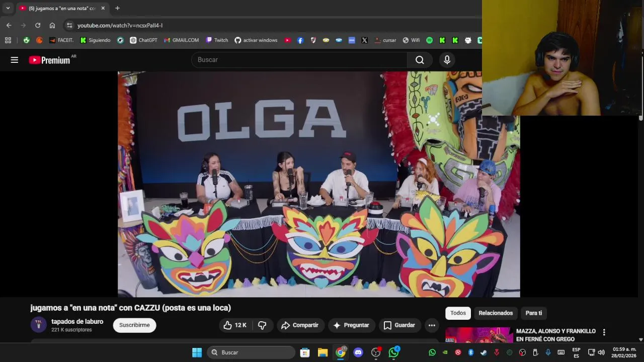Open clock showing 01:59 a. m.
This screenshot has height=362, width=644.
coord(624,352)
